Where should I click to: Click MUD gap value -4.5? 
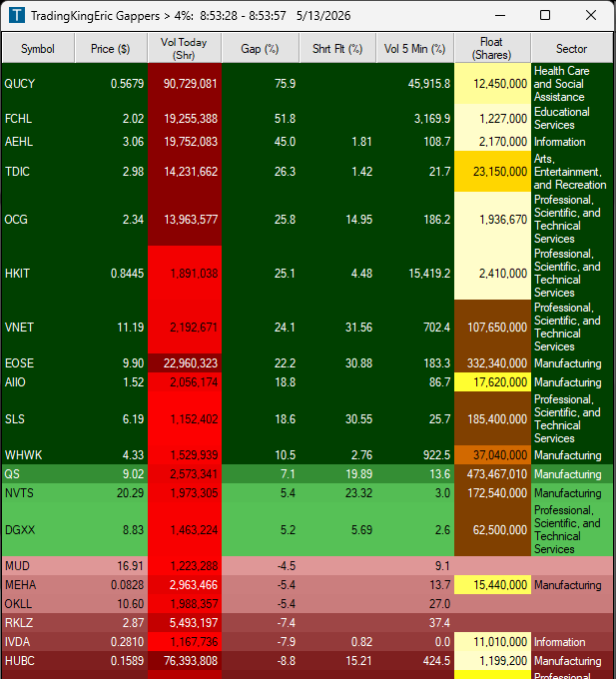coord(287,565)
